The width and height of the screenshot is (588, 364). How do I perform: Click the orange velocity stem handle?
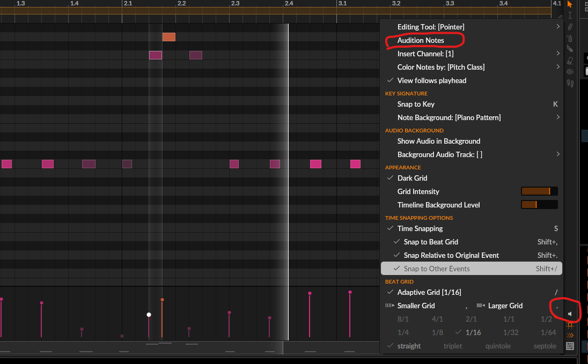pyautogui.click(x=162, y=300)
